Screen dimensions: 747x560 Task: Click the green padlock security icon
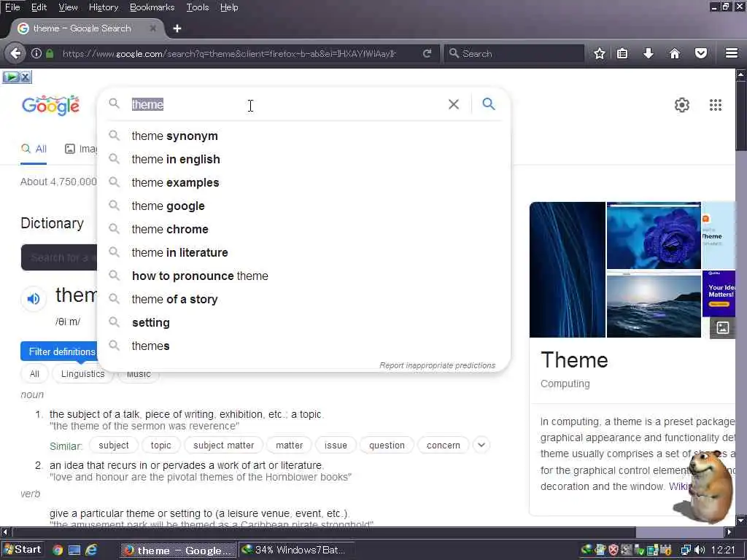click(50, 53)
